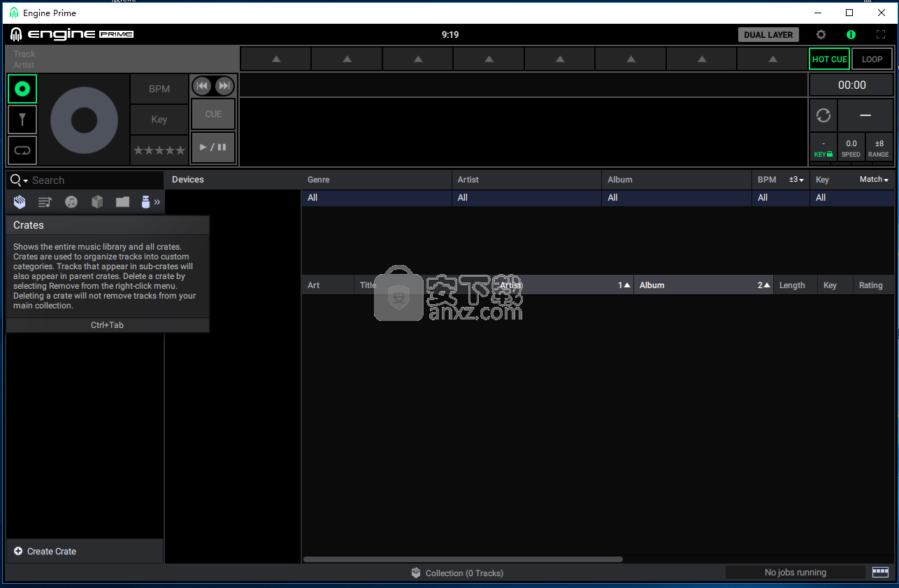This screenshot has width=899, height=588.
Task: Click the Genre filter column header
Action: point(377,180)
